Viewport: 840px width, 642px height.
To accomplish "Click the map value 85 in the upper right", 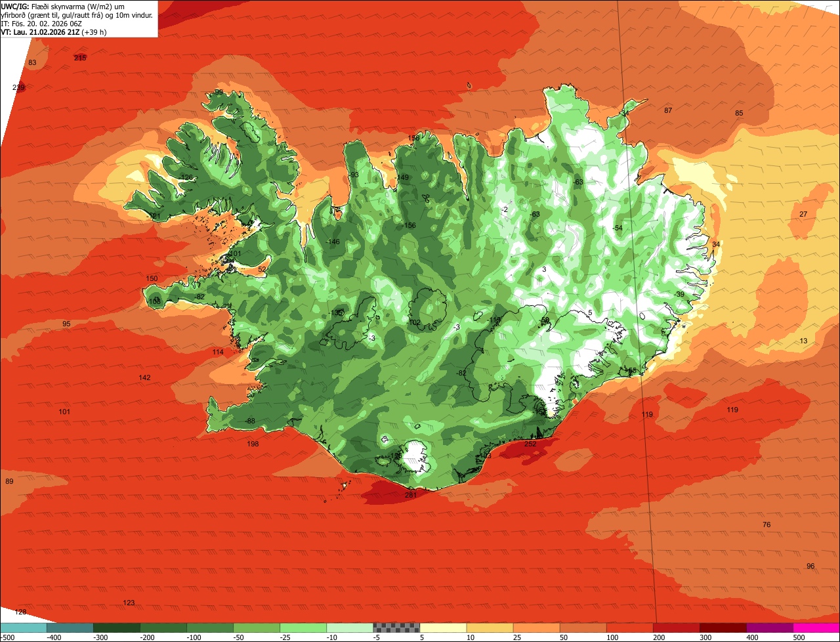I will point(739,114).
